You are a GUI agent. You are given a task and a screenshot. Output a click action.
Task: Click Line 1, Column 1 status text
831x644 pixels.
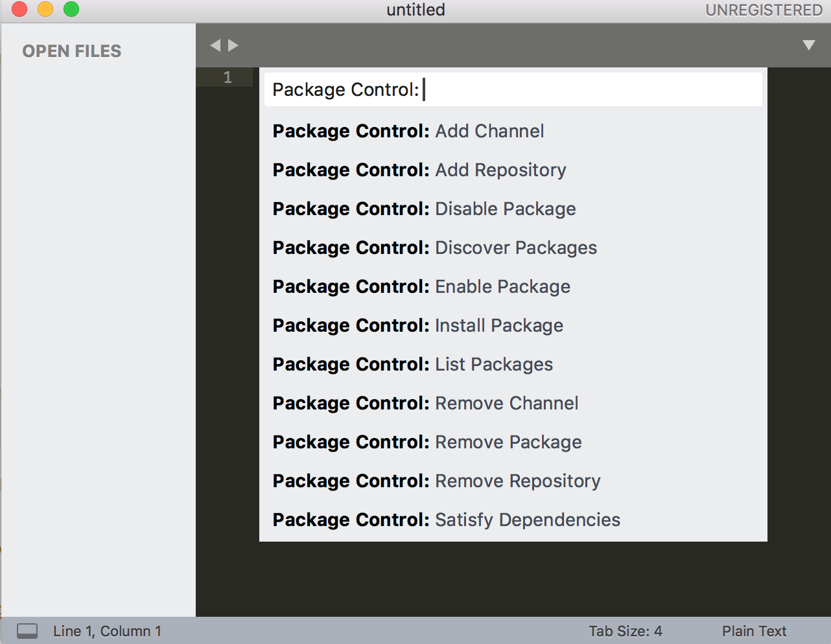(x=107, y=631)
